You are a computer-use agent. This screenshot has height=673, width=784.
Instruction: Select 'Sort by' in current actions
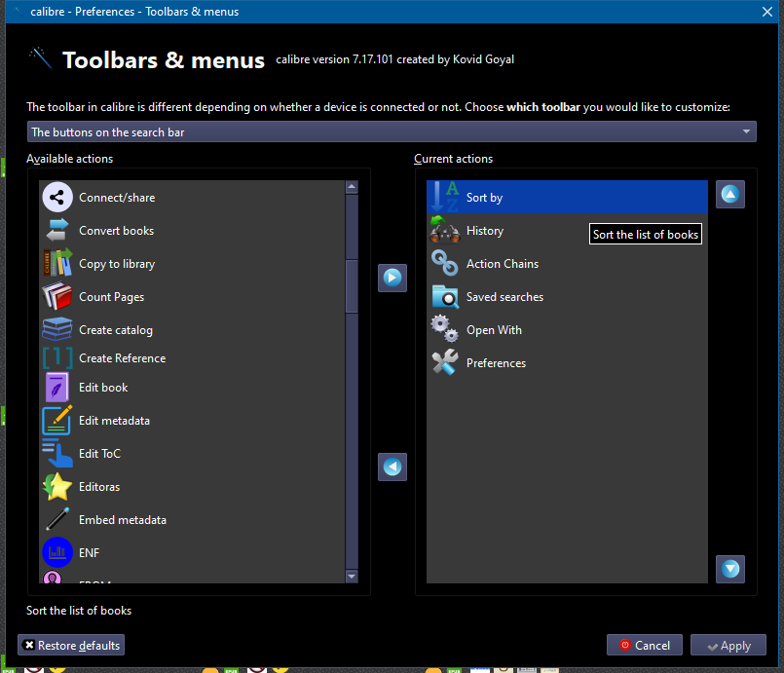coord(567,197)
